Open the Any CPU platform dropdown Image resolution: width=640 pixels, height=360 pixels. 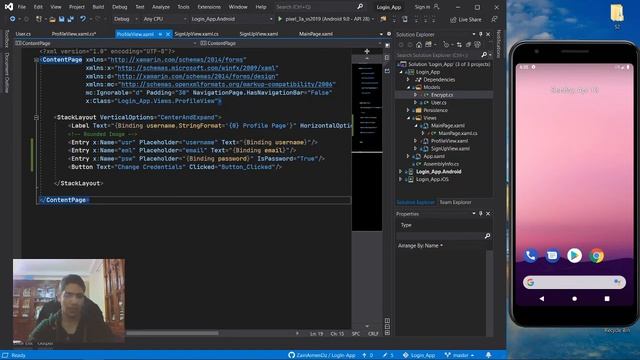(x=164, y=19)
